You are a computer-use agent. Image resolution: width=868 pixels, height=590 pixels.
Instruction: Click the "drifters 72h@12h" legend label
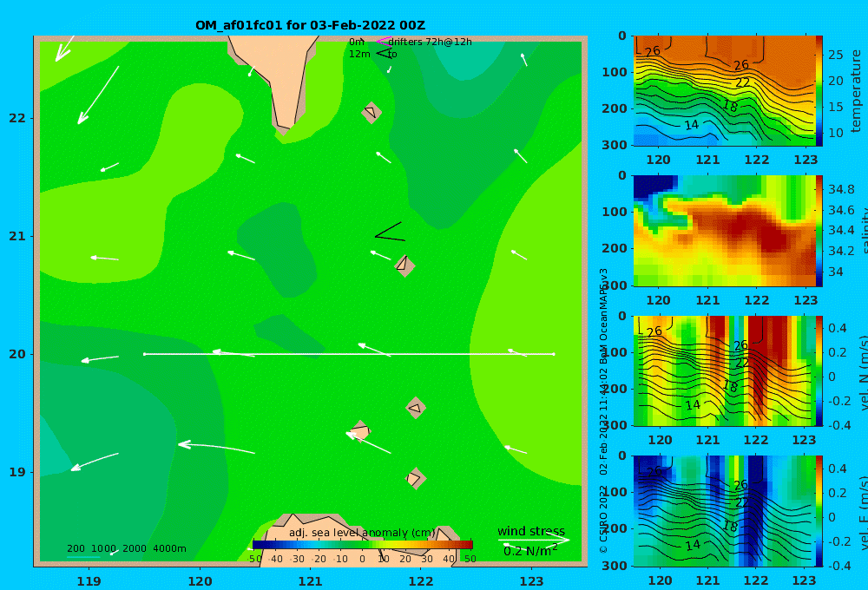pos(430,42)
